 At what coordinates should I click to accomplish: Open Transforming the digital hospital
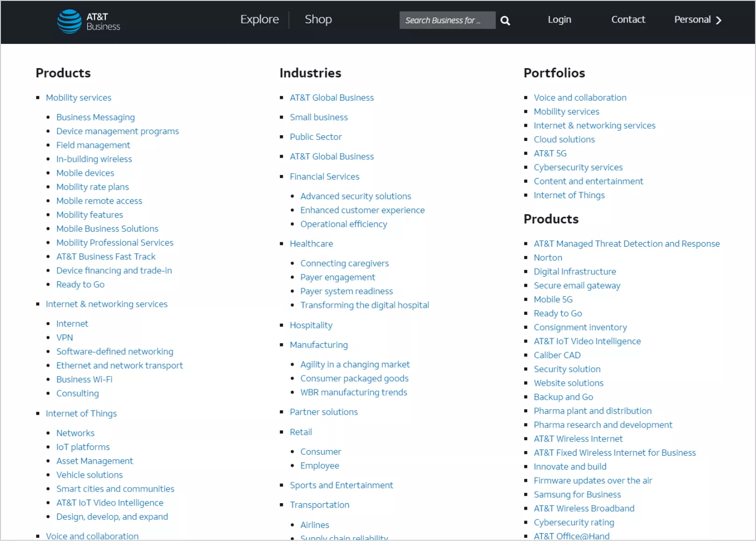coord(365,305)
